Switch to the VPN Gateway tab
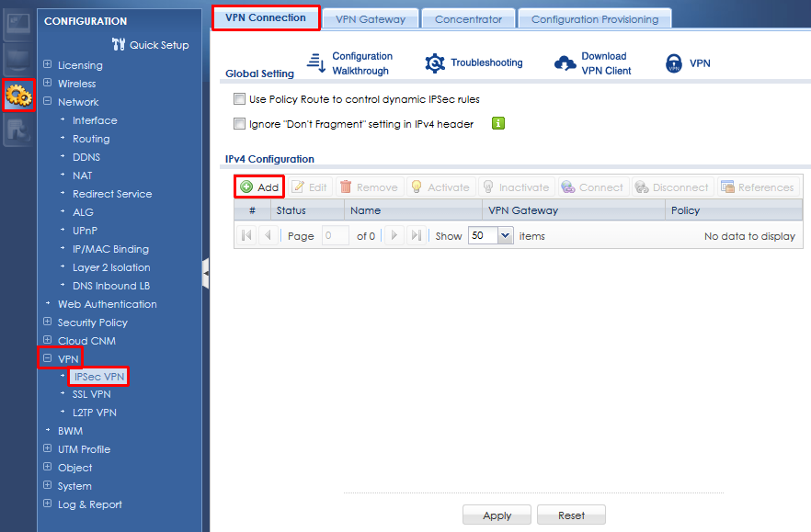Viewport: 811px width, 532px height. click(x=370, y=18)
